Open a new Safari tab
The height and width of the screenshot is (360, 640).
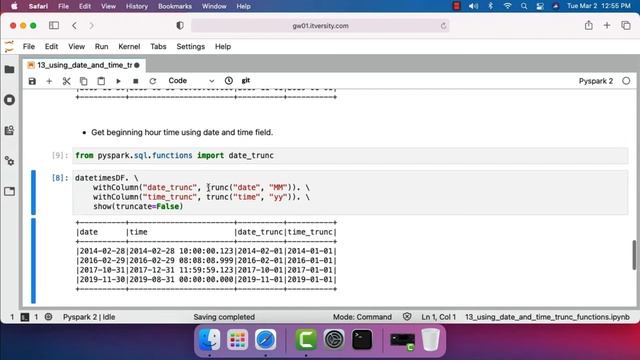click(x=607, y=25)
